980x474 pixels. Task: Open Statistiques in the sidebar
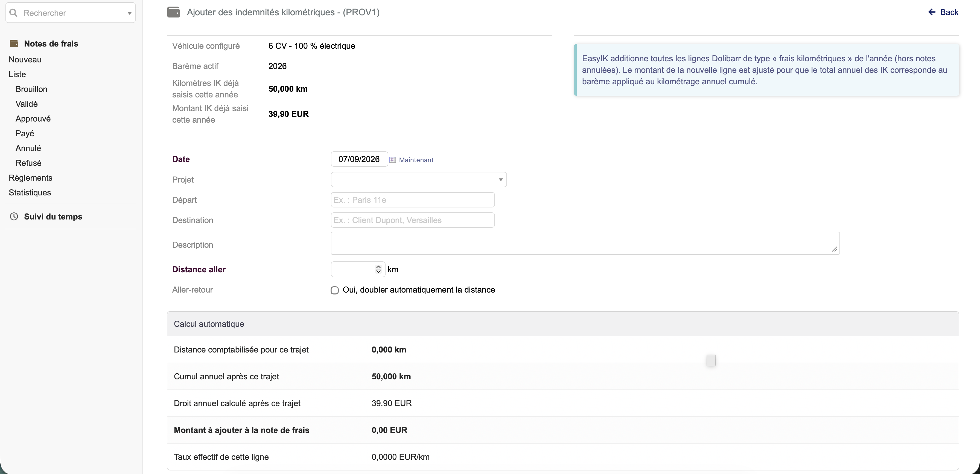click(x=30, y=193)
